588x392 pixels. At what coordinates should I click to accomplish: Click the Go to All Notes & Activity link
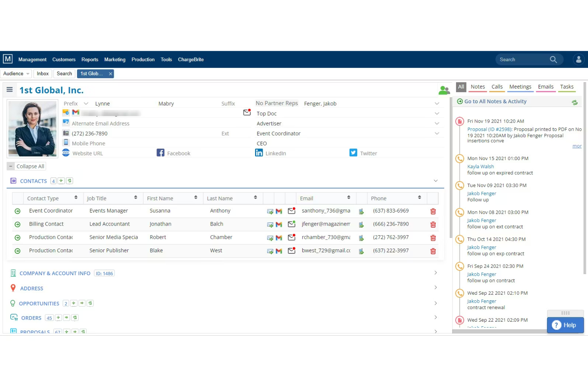click(495, 101)
